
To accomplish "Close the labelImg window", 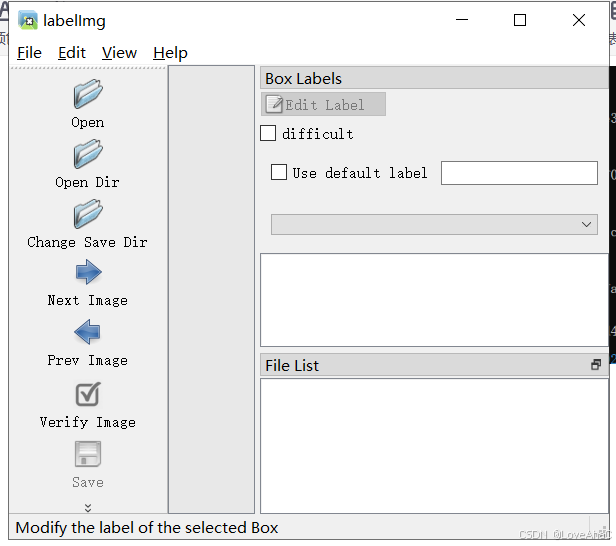I will click(x=579, y=20).
